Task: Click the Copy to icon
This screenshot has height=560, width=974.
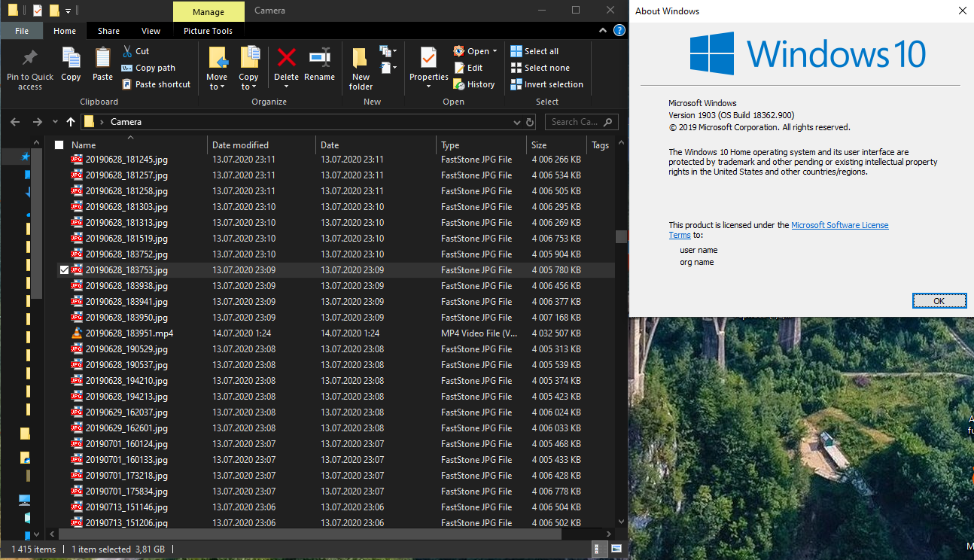Action: pos(249,58)
